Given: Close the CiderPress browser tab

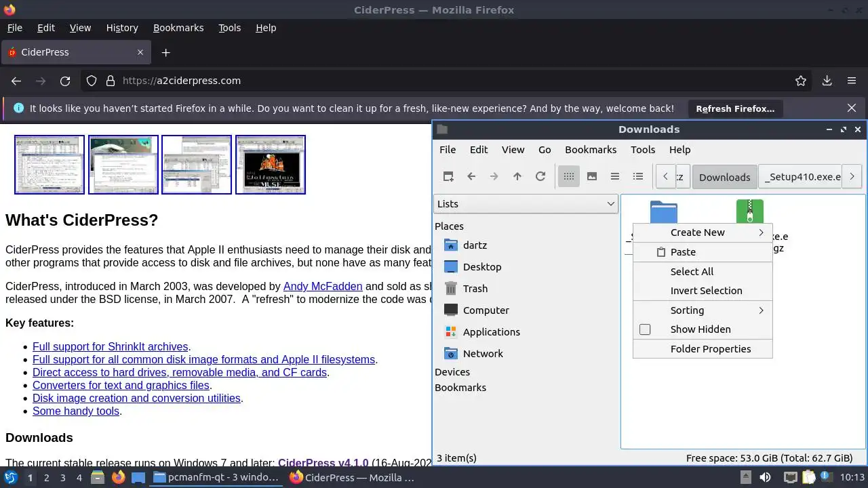Looking at the screenshot, I should click(x=140, y=52).
